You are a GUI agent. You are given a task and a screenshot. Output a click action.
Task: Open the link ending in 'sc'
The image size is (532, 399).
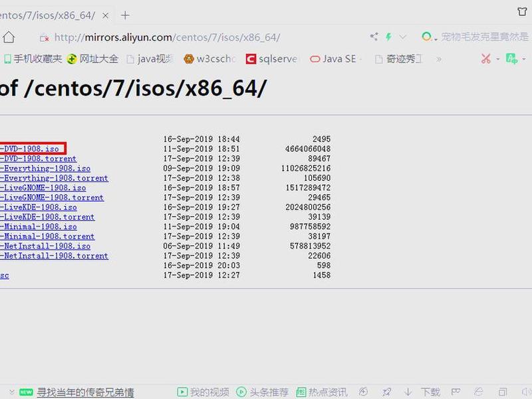click(x=5, y=275)
